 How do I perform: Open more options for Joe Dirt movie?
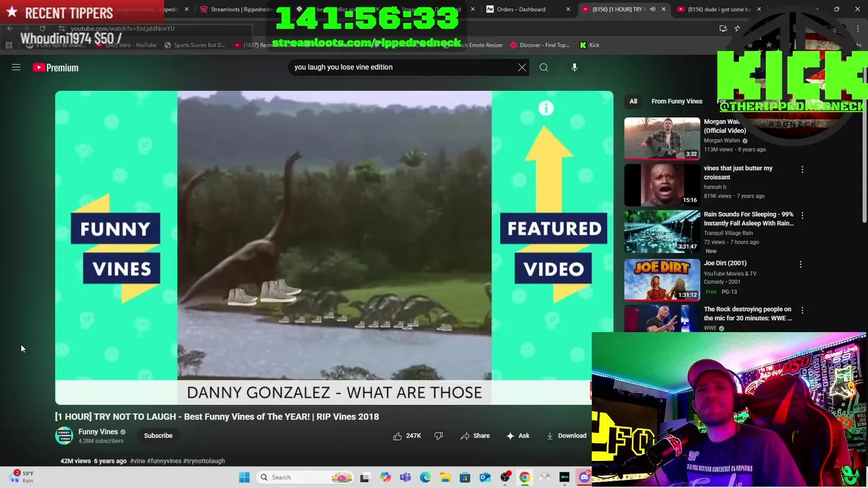[800, 264]
